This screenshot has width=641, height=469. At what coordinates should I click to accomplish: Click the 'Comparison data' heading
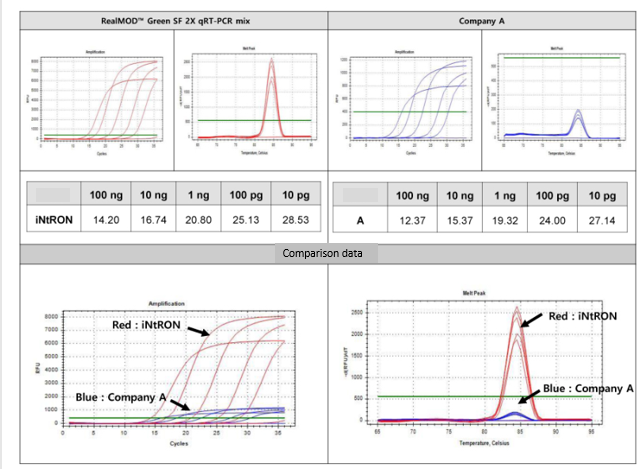tap(322, 254)
